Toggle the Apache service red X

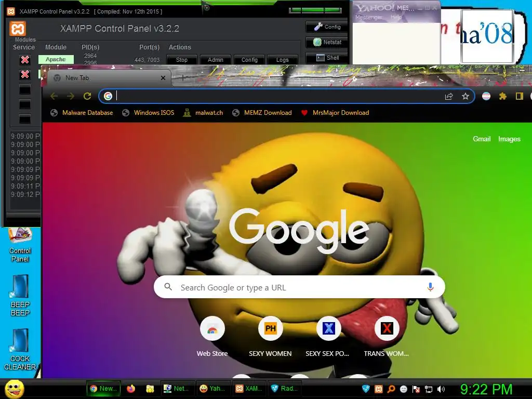click(25, 60)
